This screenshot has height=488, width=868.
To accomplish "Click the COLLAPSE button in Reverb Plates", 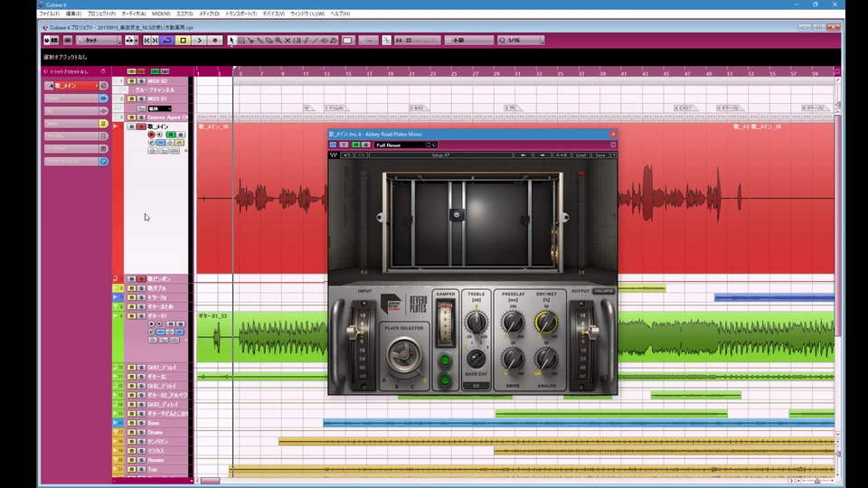I will pos(603,291).
